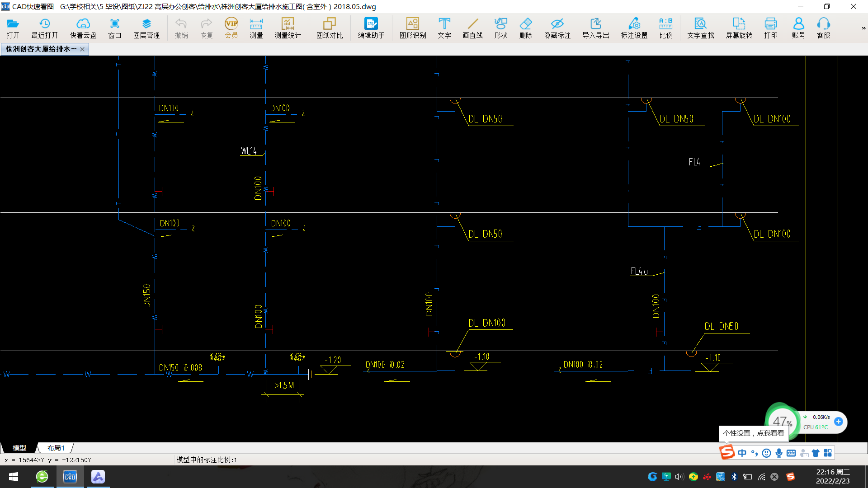Open the VIP 会员 membership icon

pos(231,28)
